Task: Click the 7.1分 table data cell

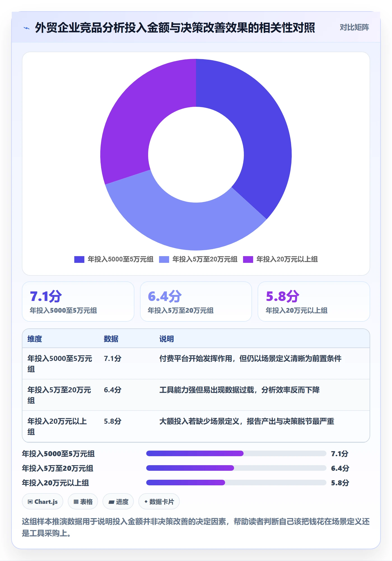Action: click(x=113, y=359)
